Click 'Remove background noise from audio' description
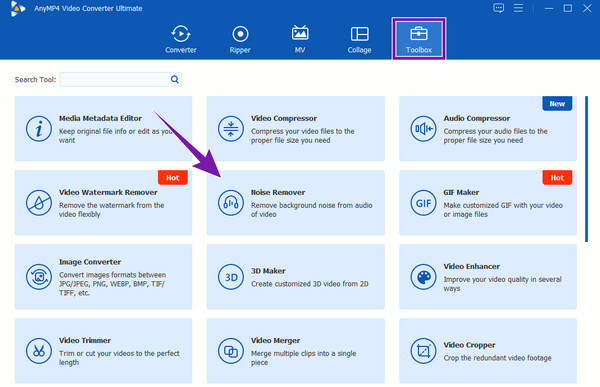 point(311,205)
